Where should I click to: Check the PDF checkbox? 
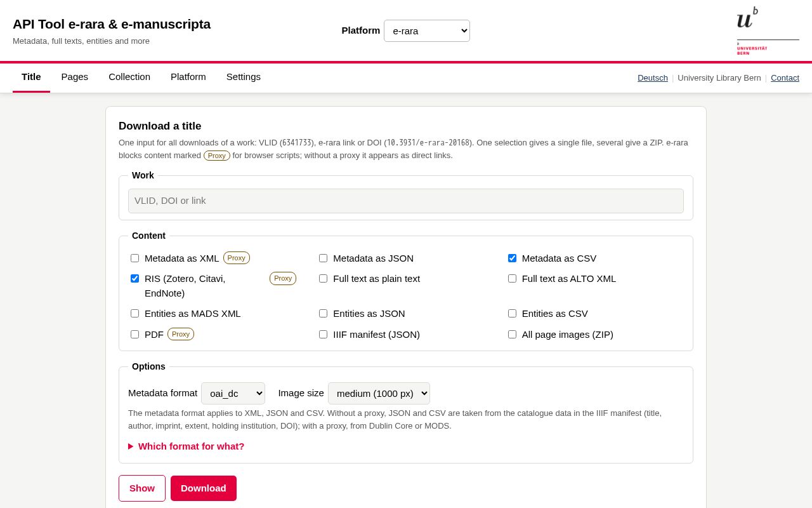[135, 335]
